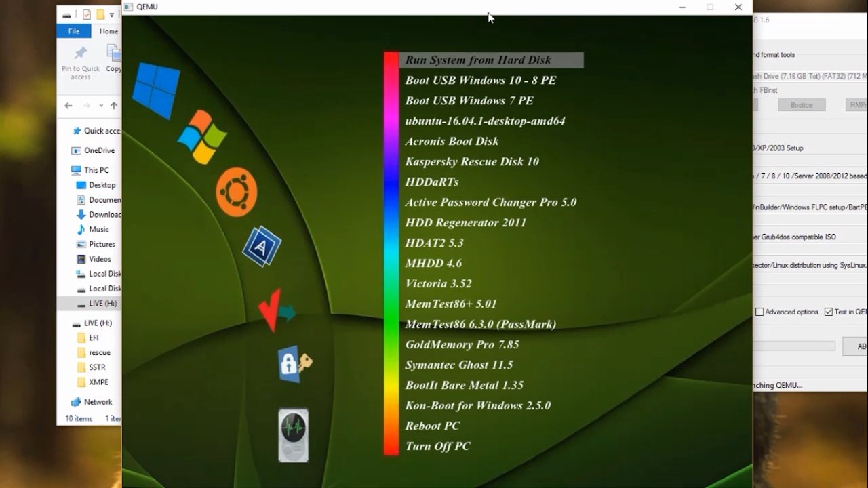Viewport: 868px width, 488px height.
Task: Select the HDDaRTs boot entry
Action: [432, 182]
